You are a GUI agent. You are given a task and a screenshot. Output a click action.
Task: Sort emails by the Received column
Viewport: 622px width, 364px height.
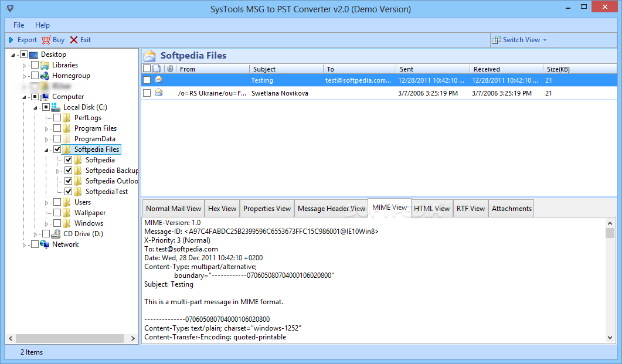point(507,69)
